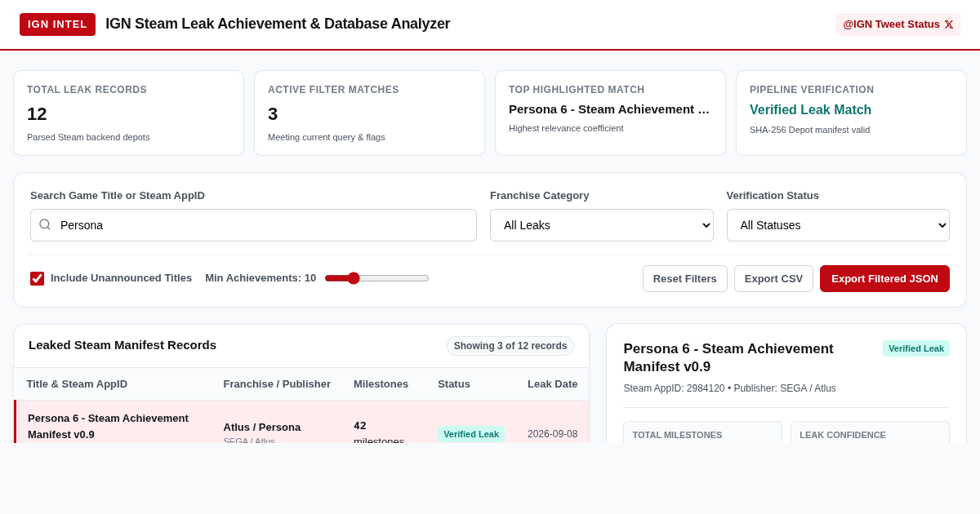Click Export CSV button
The image size is (980, 514).
point(773,278)
